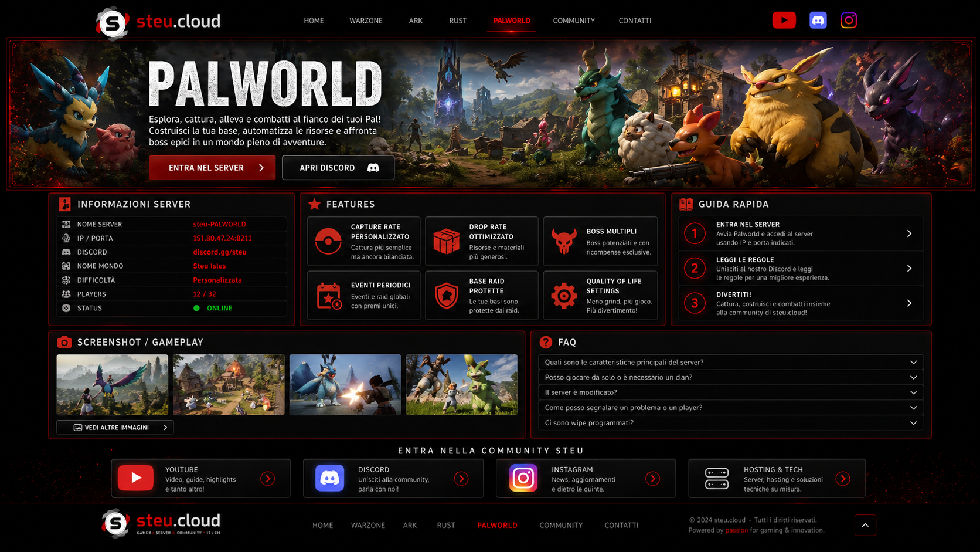
Task: Click VEDI ALTRE IMMAGINI button
Action: click(x=115, y=428)
